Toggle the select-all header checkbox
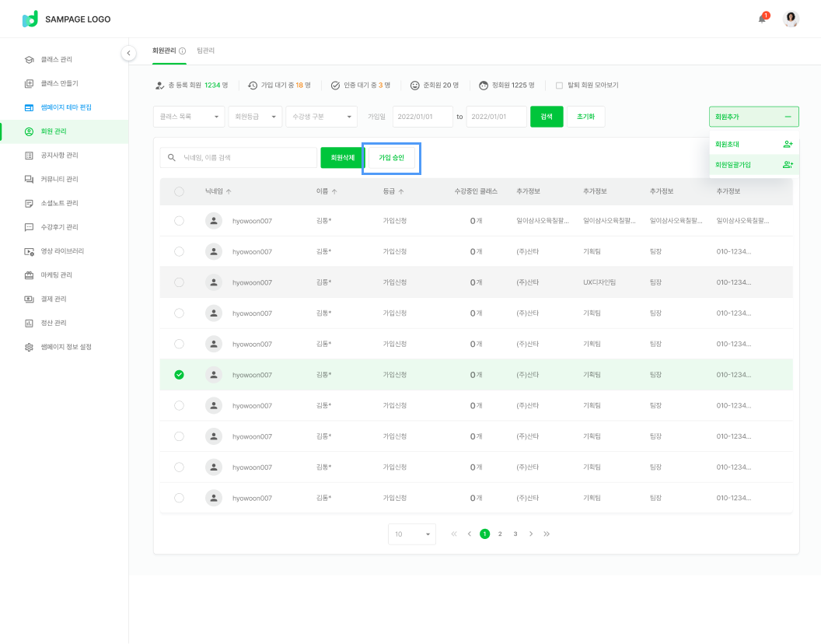The image size is (821, 644). click(x=180, y=191)
